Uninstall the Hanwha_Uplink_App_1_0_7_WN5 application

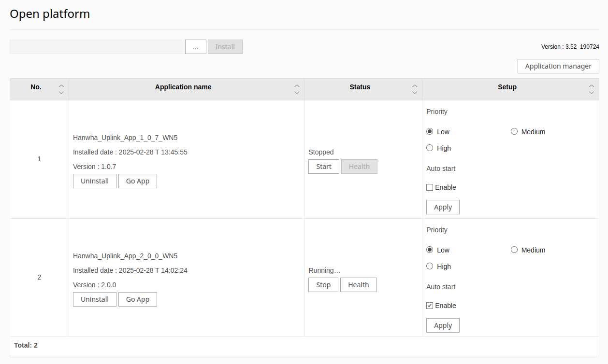click(94, 181)
